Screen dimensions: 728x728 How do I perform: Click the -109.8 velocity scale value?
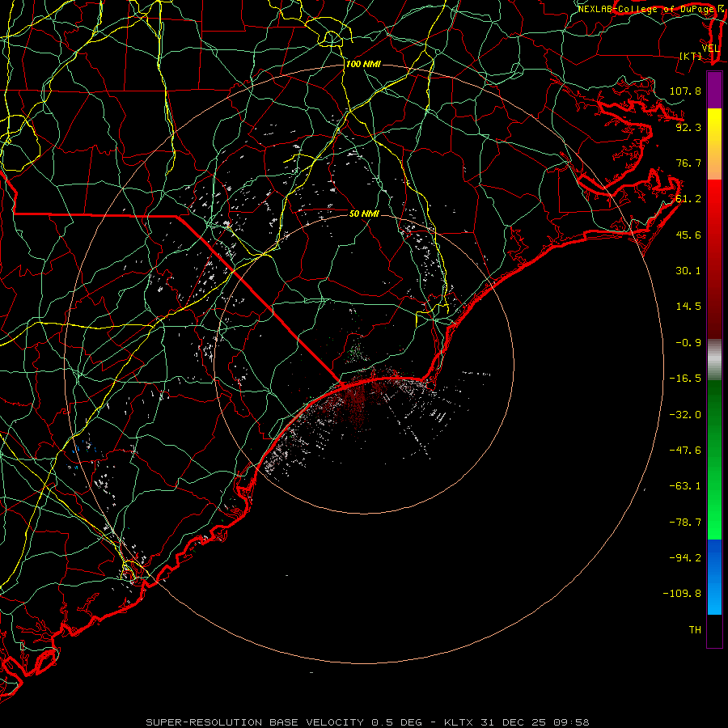click(x=682, y=594)
